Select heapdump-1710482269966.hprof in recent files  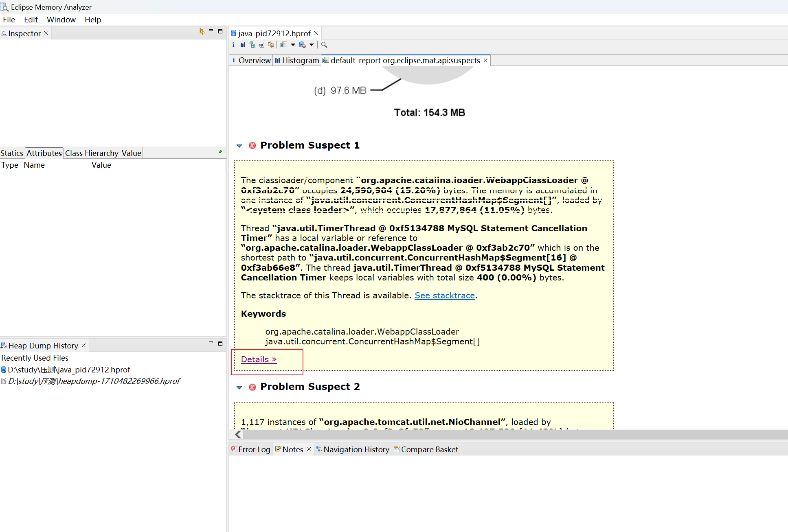coord(94,381)
